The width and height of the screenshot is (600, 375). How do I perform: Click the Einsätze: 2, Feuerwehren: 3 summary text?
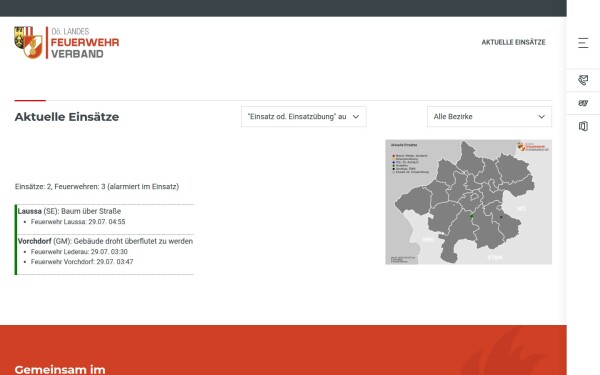click(x=97, y=187)
